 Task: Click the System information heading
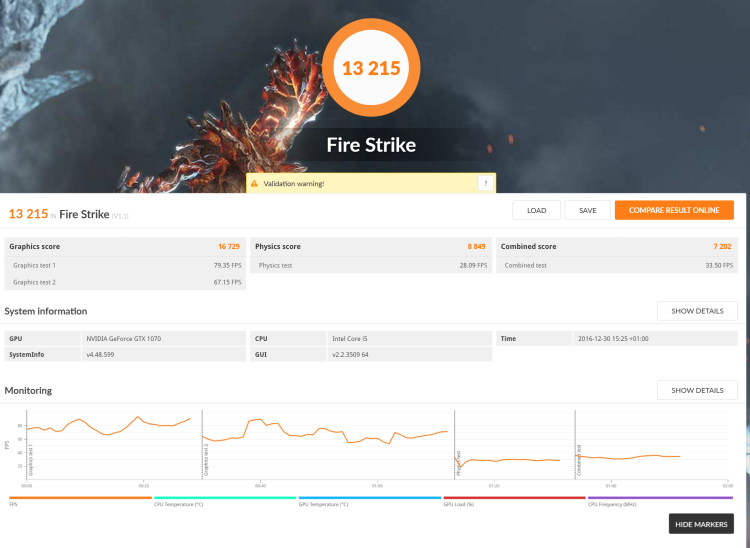point(46,311)
